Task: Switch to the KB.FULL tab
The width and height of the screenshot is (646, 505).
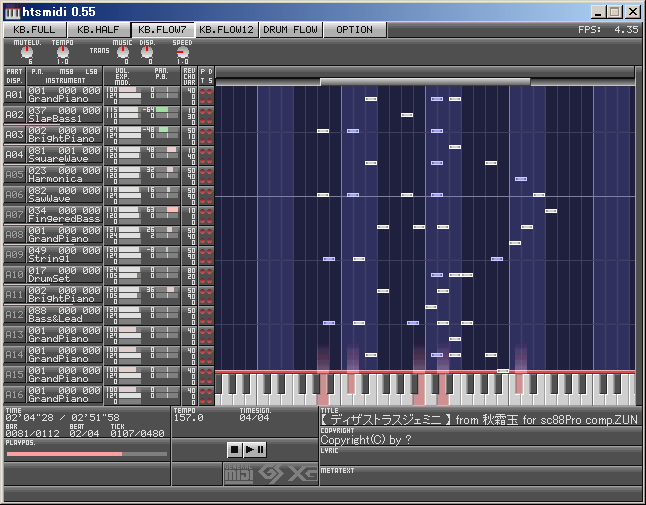Action: (x=35, y=30)
